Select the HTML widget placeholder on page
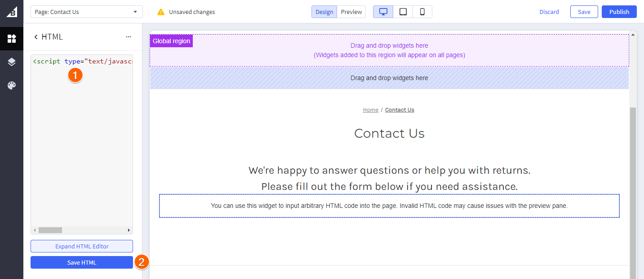644x279 pixels. 389,206
